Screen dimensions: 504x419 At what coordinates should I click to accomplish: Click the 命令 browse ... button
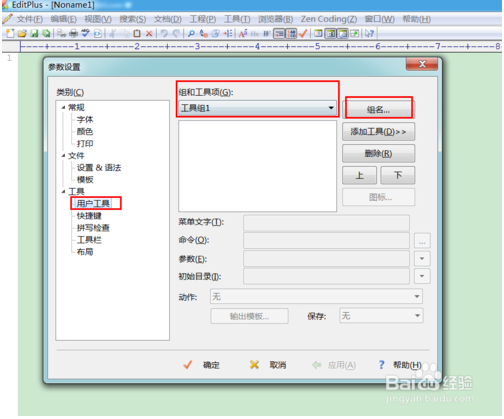pyautogui.click(x=422, y=241)
